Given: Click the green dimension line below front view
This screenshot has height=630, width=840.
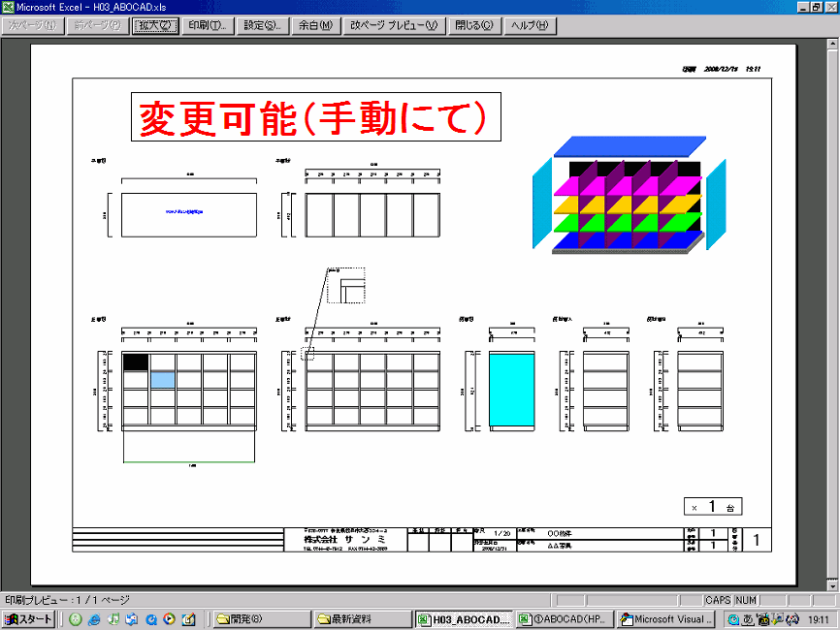Looking at the screenshot, I should coord(189,461).
